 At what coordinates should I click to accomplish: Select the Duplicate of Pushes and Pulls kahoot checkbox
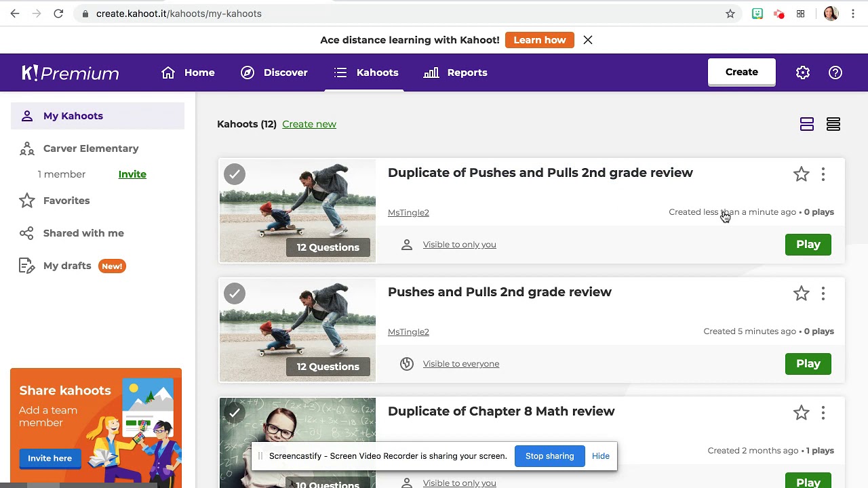(x=235, y=174)
